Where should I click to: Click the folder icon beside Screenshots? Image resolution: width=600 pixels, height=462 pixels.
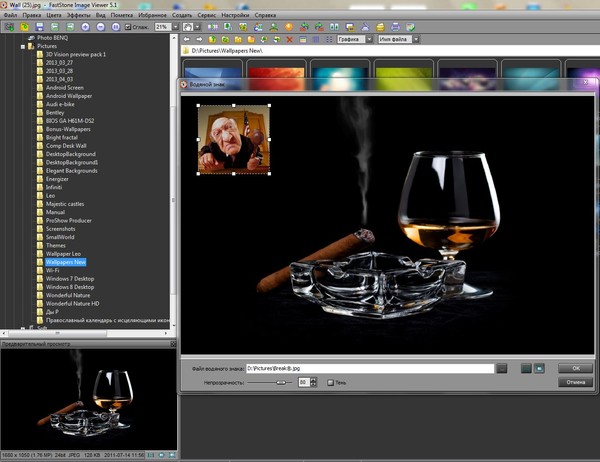click(x=39, y=228)
